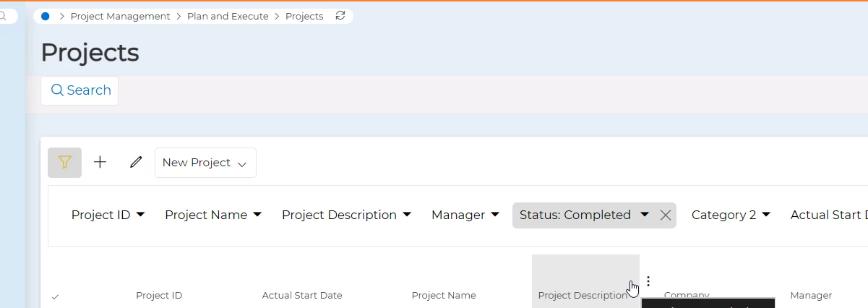
Task: Refresh the Projects page via breadcrumb icon
Action: (x=340, y=15)
